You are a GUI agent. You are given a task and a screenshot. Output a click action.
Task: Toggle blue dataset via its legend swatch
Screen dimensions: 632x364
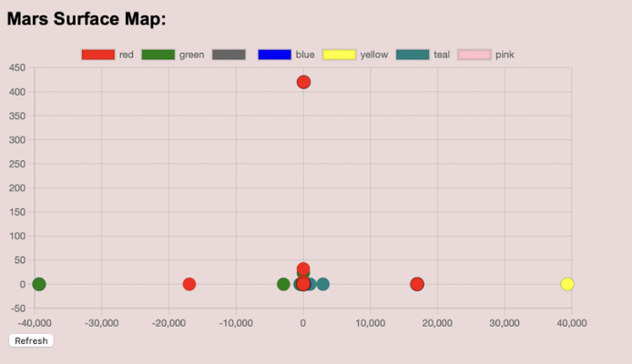tap(274, 55)
